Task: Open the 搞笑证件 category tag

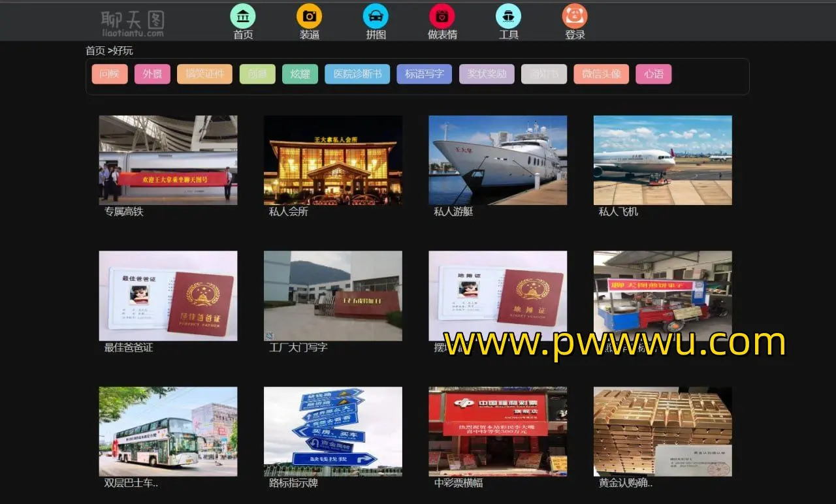Action: [204, 74]
